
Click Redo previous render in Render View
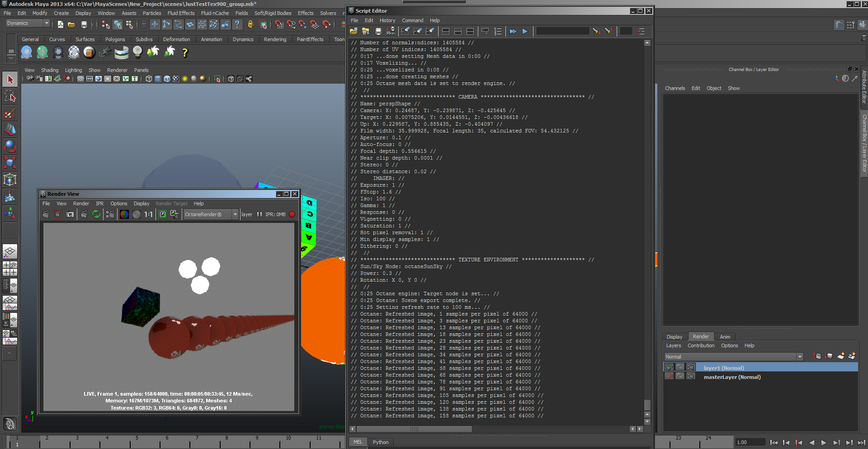click(46, 214)
